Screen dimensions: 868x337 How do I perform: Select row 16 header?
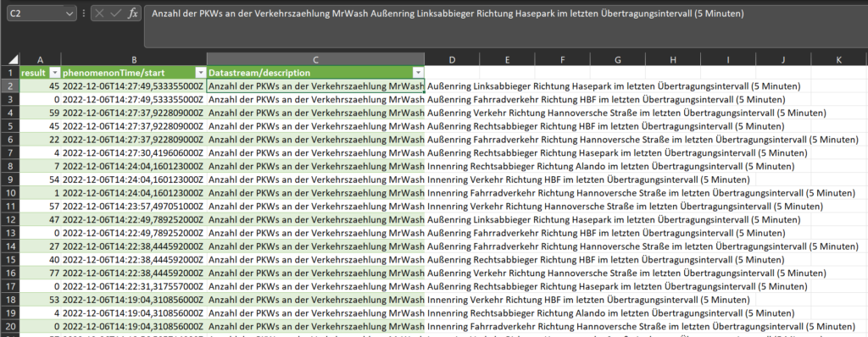(10, 273)
